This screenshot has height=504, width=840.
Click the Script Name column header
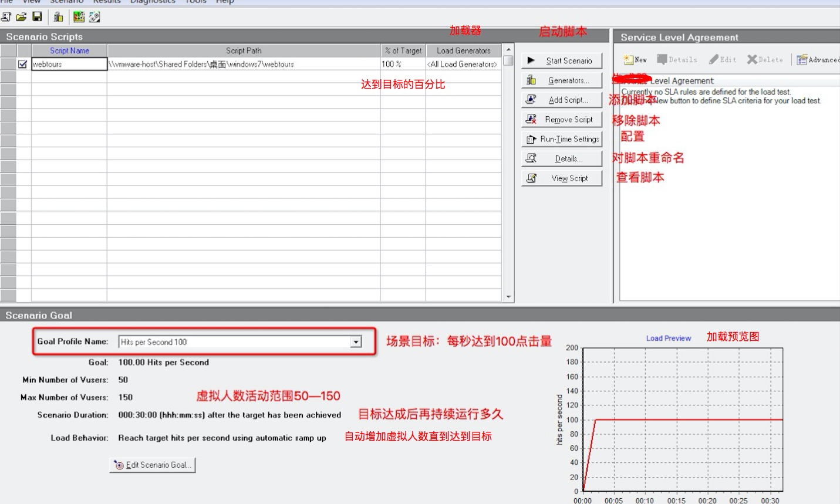click(69, 50)
